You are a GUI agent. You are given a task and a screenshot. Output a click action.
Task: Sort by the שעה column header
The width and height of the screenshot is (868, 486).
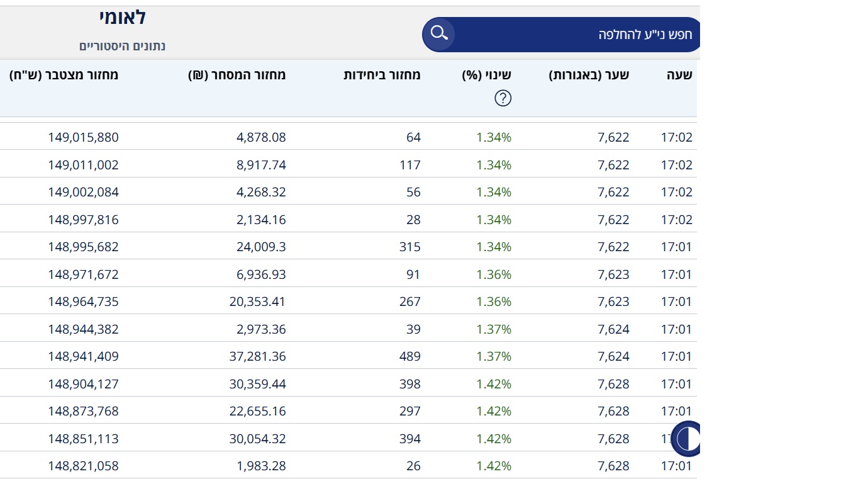click(x=679, y=75)
